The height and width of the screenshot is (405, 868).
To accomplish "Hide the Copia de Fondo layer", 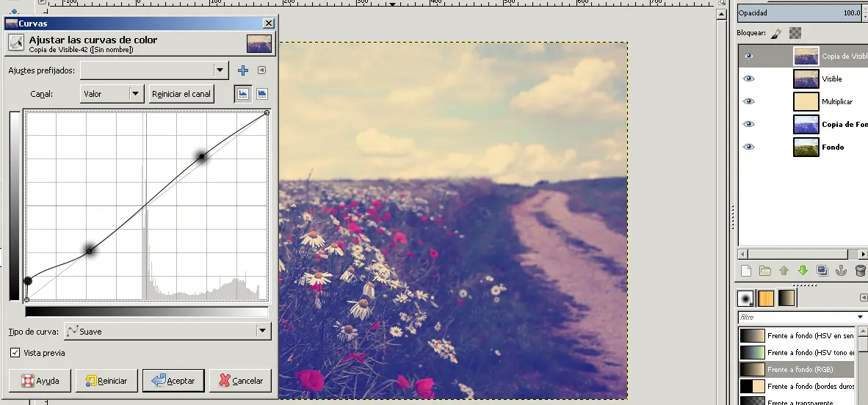I will [x=748, y=124].
